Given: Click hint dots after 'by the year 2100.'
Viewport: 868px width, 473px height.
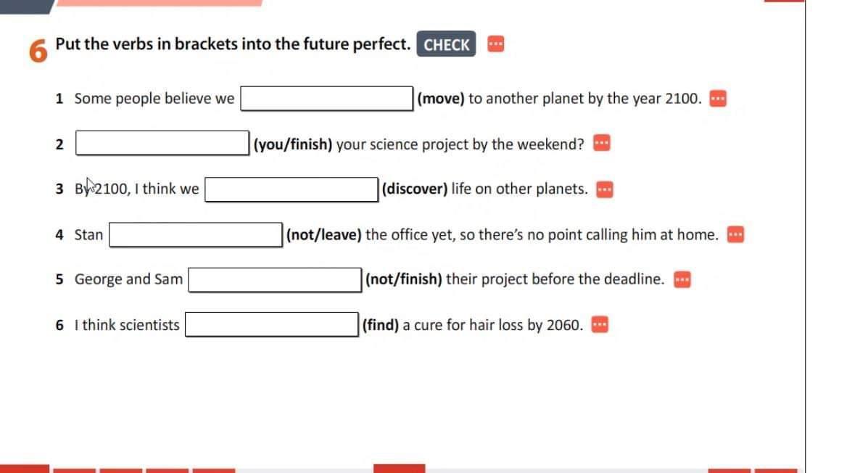Looking at the screenshot, I should coord(718,99).
